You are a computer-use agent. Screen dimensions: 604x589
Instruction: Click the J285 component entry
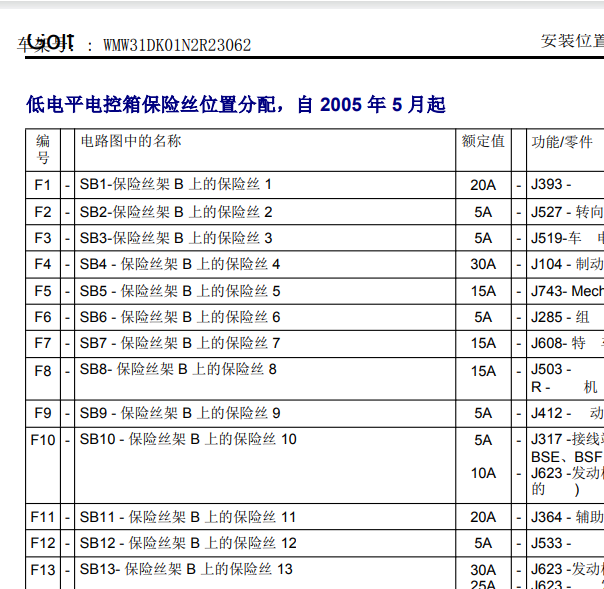coord(560,317)
